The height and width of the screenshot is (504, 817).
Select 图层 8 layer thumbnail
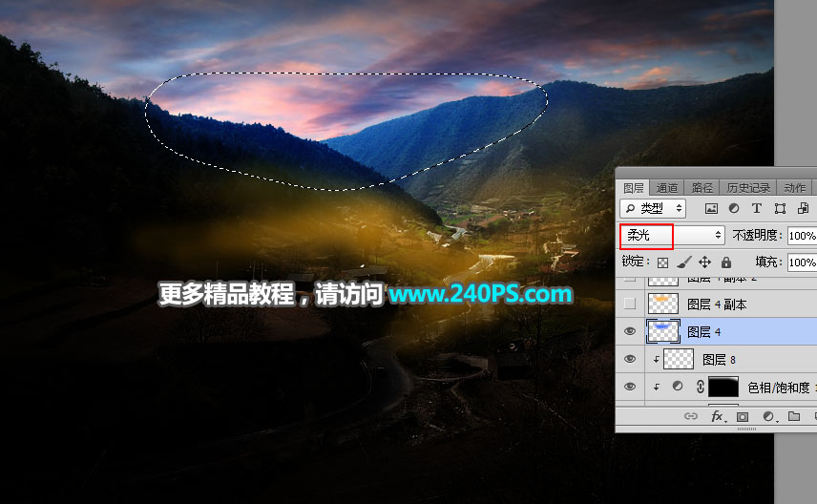679,359
